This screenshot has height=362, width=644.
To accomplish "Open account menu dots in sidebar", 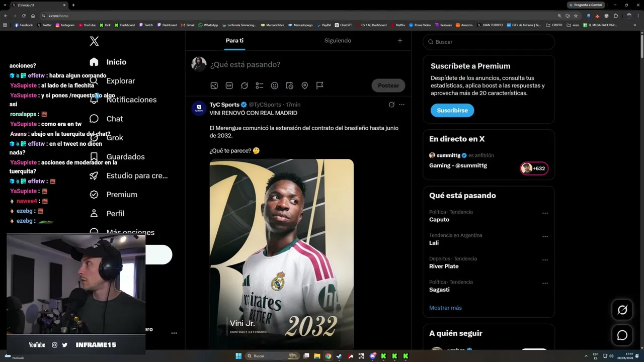I will [174, 333].
